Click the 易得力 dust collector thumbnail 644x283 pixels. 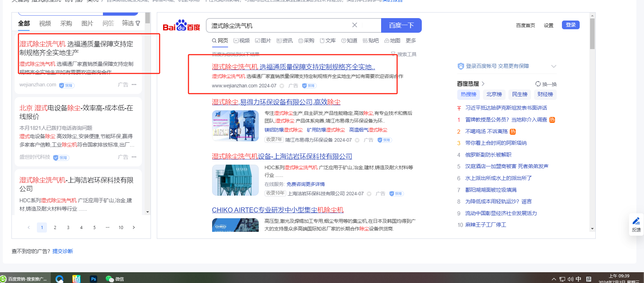coord(235,126)
